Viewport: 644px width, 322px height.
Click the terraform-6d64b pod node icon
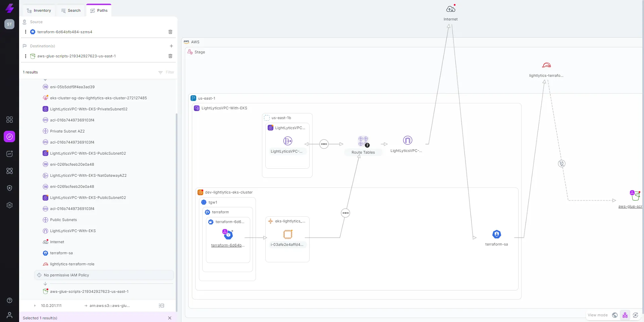point(228,234)
